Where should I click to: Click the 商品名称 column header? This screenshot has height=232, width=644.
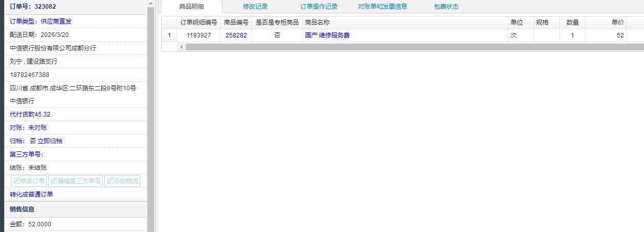tap(317, 23)
